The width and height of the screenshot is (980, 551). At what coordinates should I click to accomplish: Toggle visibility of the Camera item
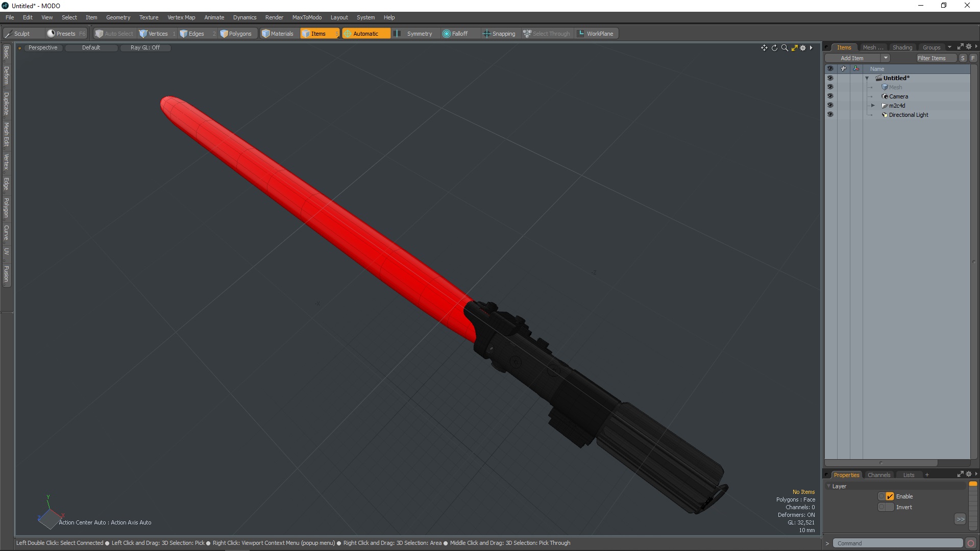(x=830, y=96)
